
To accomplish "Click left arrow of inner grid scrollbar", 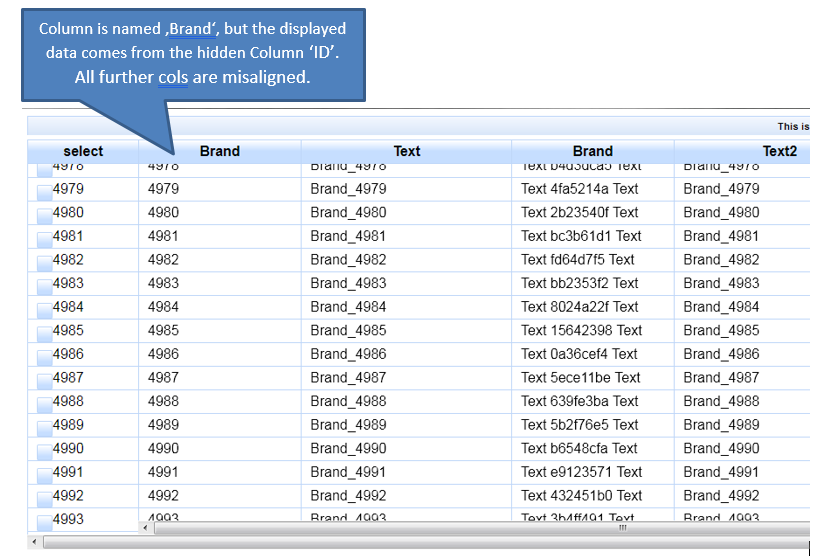I will coord(146,528).
